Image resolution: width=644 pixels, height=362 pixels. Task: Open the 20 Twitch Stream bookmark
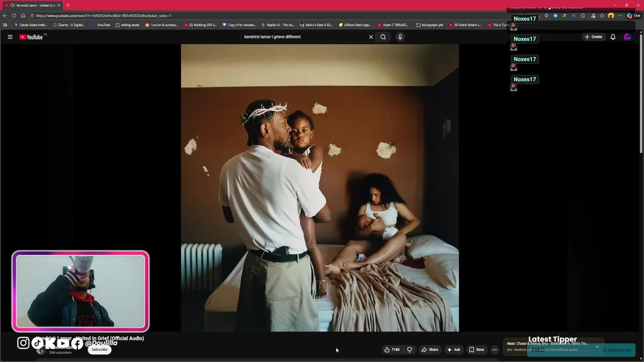[x=465, y=25]
